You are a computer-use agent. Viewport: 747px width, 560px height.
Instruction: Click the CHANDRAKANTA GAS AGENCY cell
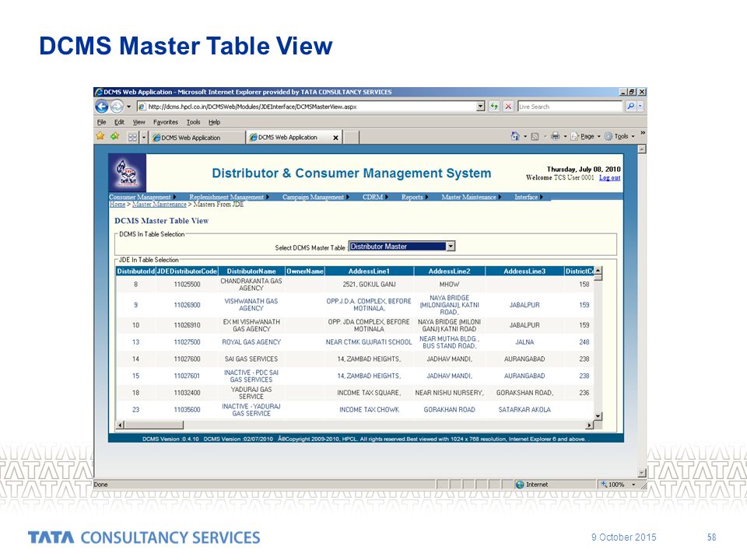pyautogui.click(x=251, y=285)
